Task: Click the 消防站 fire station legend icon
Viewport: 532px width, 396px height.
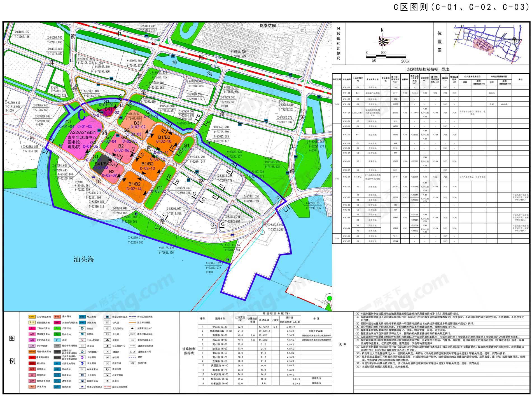Action: pyautogui.click(x=82, y=346)
